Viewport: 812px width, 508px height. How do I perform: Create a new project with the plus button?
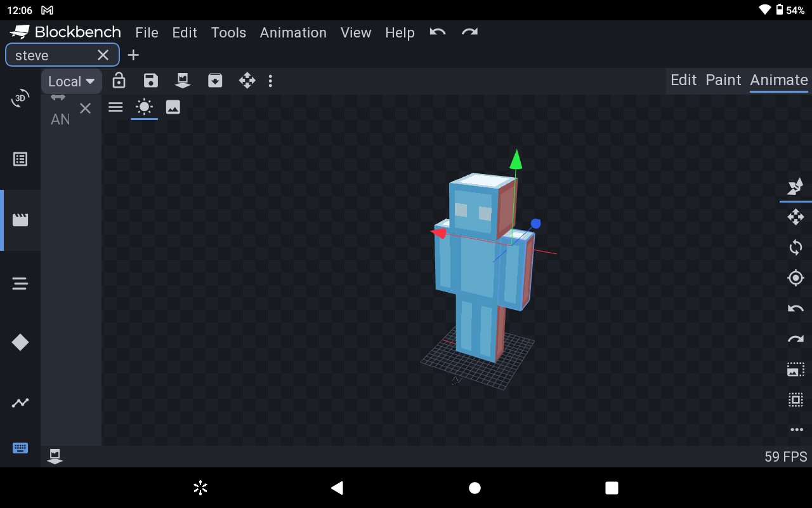(133, 55)
